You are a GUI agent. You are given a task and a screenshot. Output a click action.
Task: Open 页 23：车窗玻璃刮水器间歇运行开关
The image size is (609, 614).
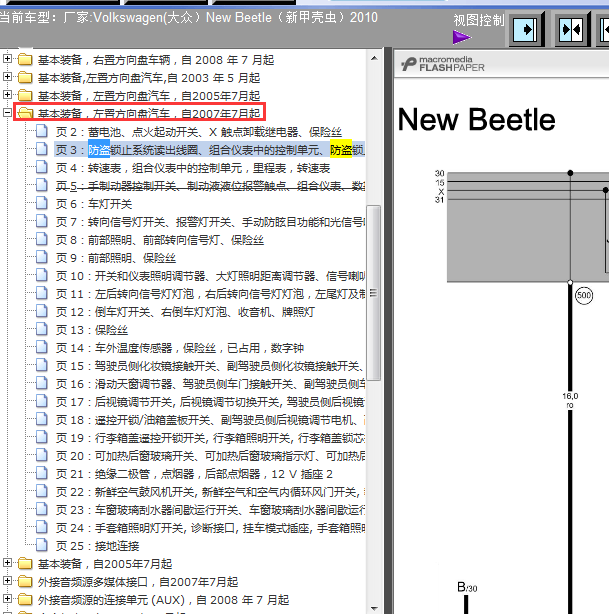point(210,510)
